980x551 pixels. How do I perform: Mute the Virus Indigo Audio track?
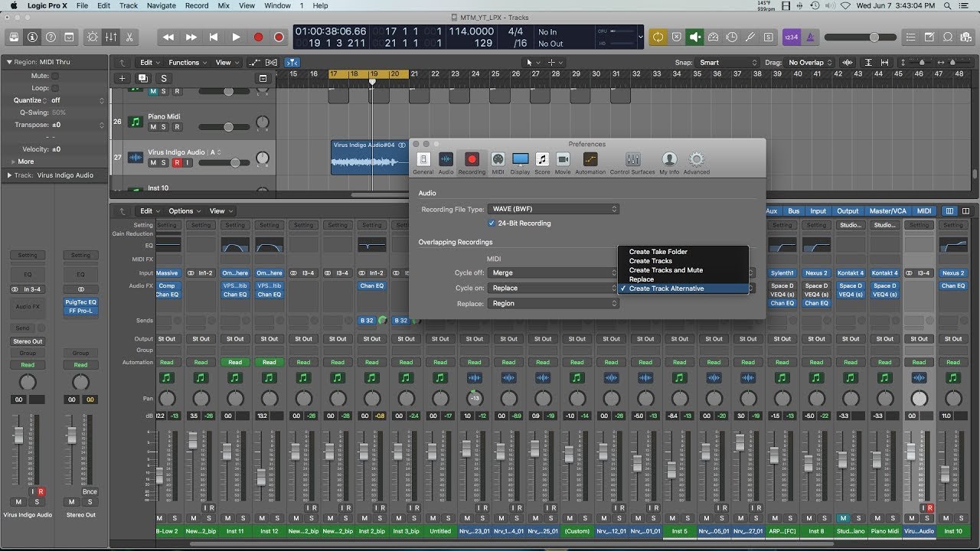point(153,162)
